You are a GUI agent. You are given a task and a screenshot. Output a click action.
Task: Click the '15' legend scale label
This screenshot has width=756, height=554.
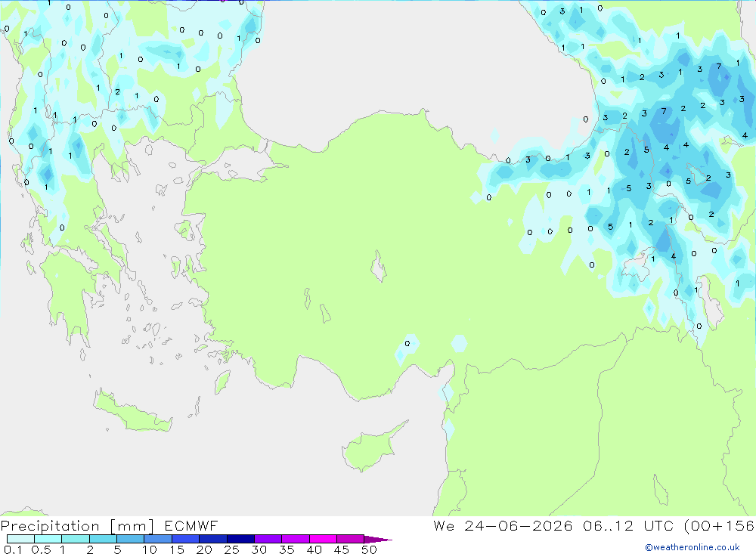(177, 549)
